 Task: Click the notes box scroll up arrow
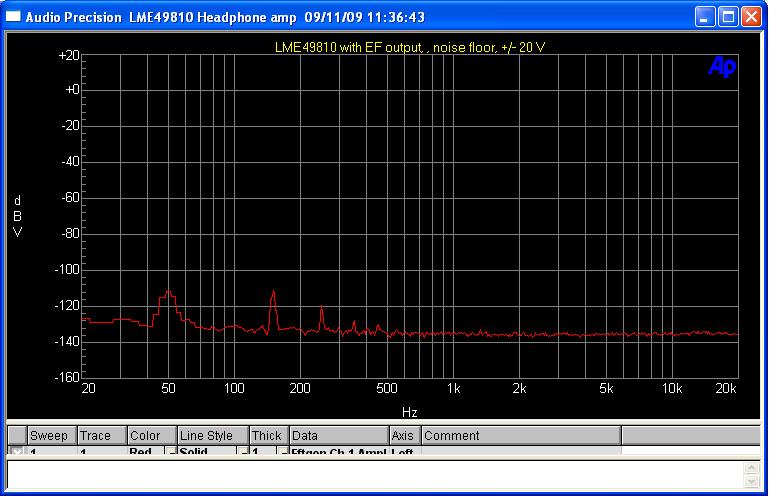click(751, 468)
